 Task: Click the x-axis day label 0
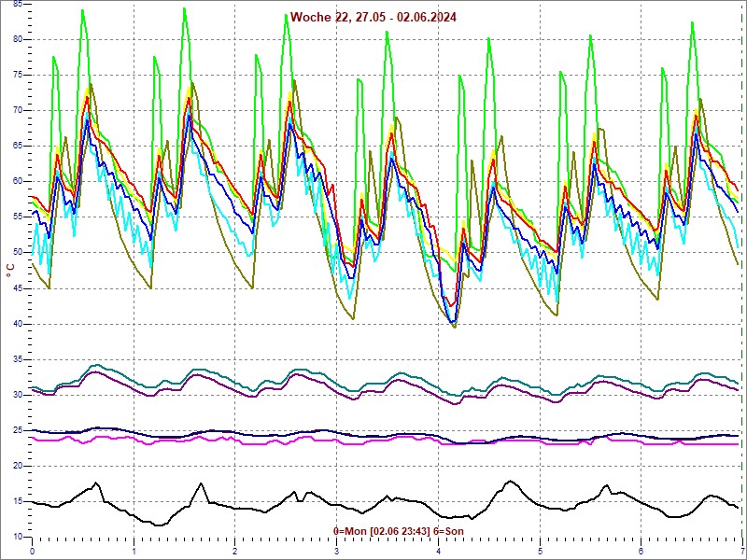pyautogui.click(x=33, y=552)
